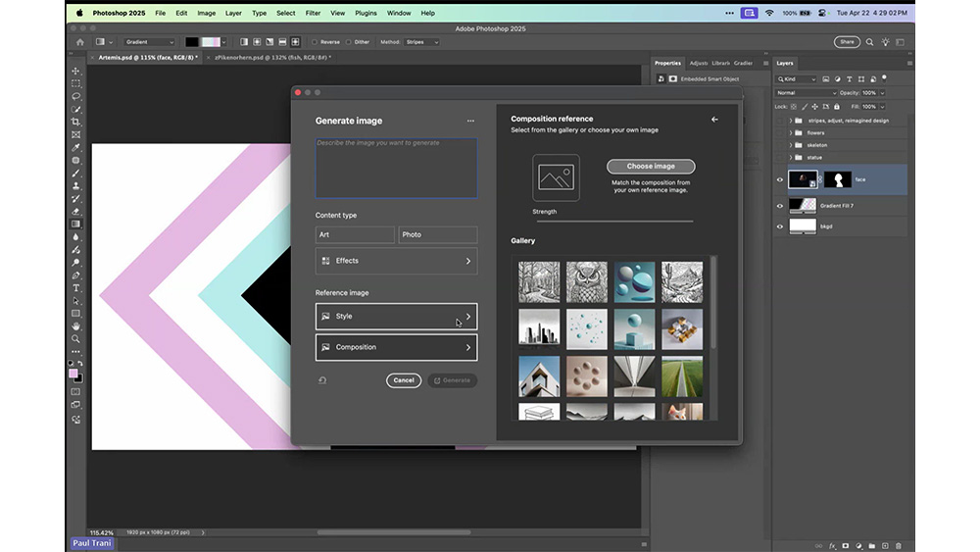This screenshot has width=980, height=552.
Task: Click the Home icon in options bar
Action: [x=80, y=42]
